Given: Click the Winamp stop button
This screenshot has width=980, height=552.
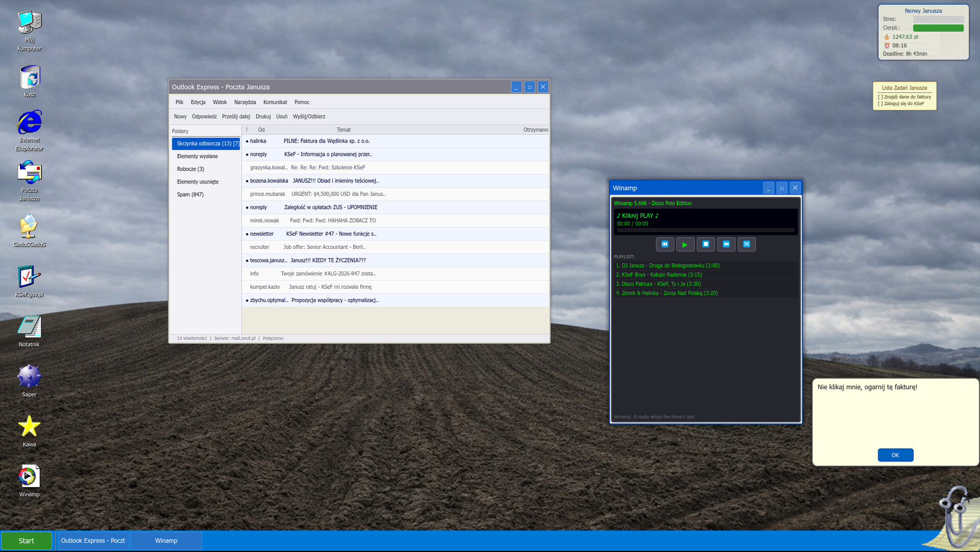Looking at the screenshot, I should point(705,244).
